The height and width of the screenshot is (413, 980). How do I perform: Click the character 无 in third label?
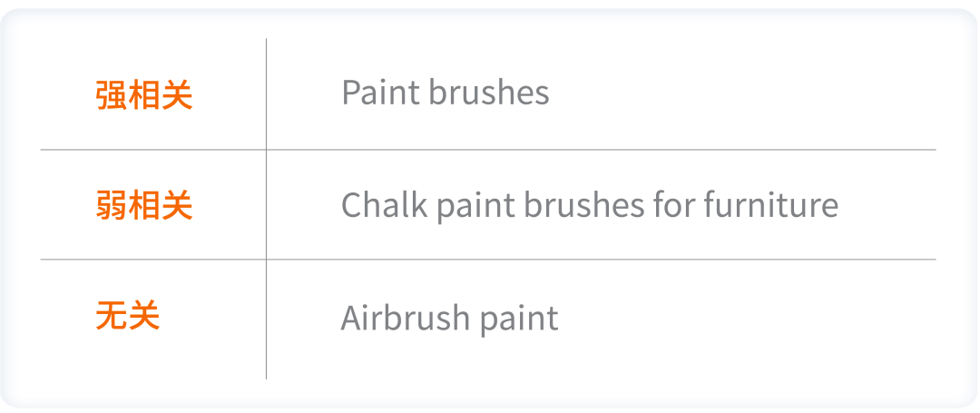click(x=112, y=317)
